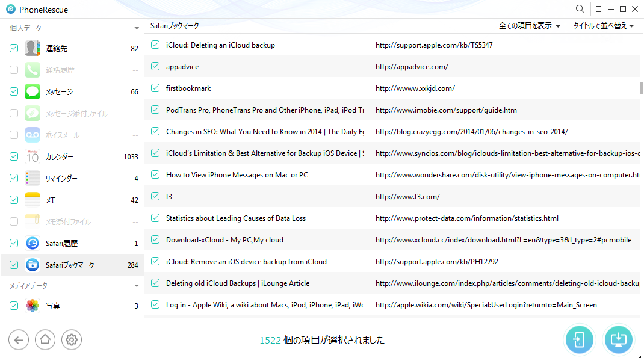The height and width of the screenshot is (361, 644).
Task: Open settings with the gear button
Action: point(72,340)
